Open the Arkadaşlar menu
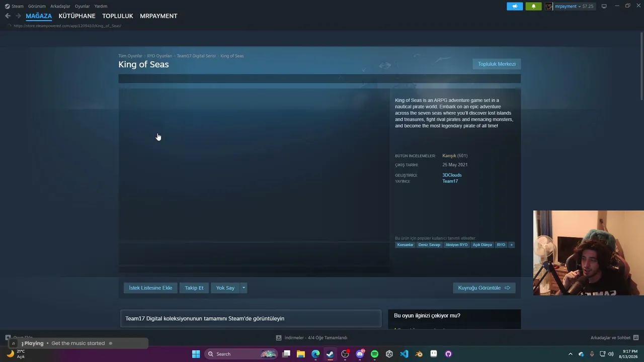Viewport: 644px width, 362px height. 60,6
